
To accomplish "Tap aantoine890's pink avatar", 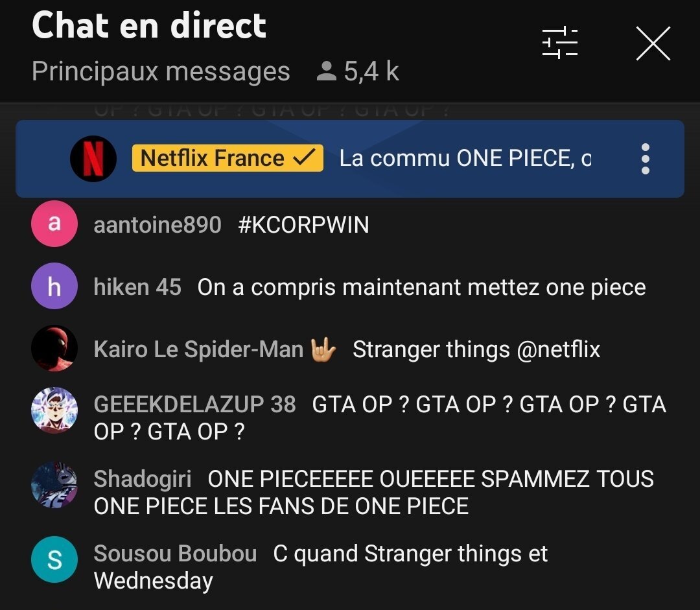I will (x=54, y=224).
